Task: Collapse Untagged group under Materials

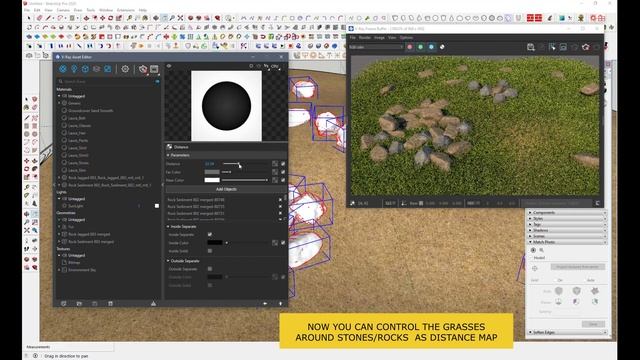Action: (59, 96)
